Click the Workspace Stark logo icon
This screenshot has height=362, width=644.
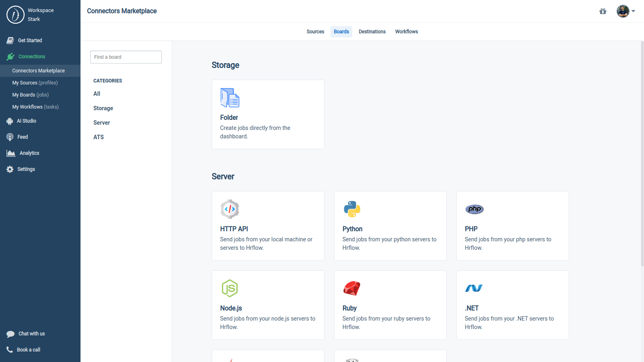[x=15, y=15]
